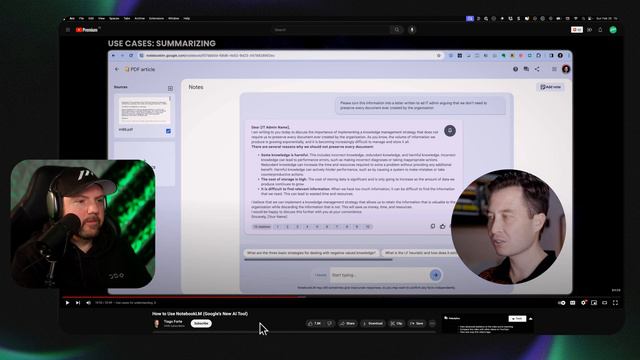Copy the response with copy icon
This screenshot has width=640, height=360.
point(433,226)
